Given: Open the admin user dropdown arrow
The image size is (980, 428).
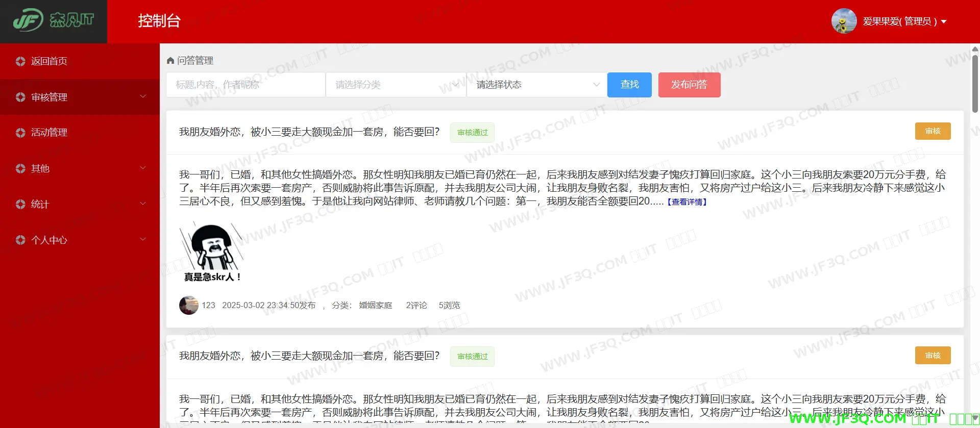Looking at the screenshot, I should point(944,21).
